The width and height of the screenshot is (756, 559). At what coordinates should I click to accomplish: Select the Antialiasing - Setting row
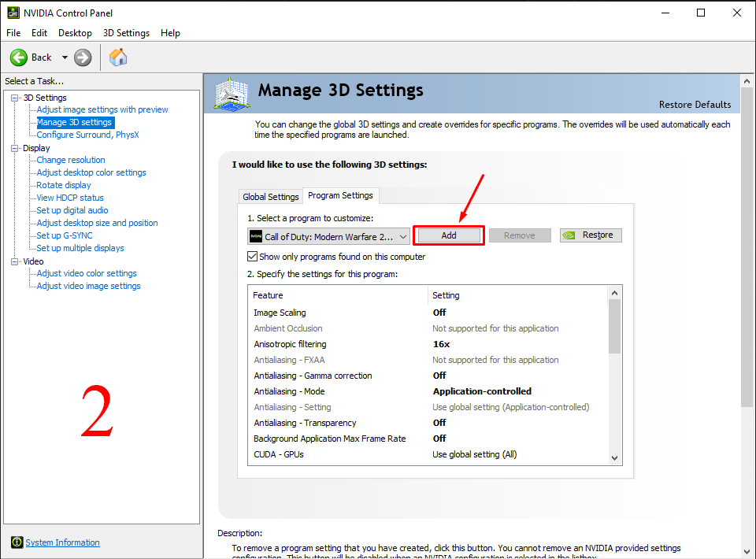pyautogui.click(x=428, y=407)
